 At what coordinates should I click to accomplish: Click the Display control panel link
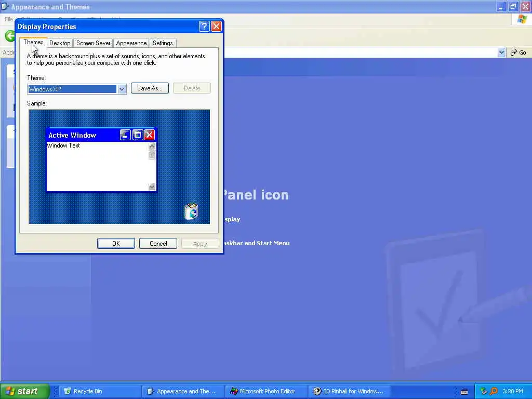tap(232, 219)
